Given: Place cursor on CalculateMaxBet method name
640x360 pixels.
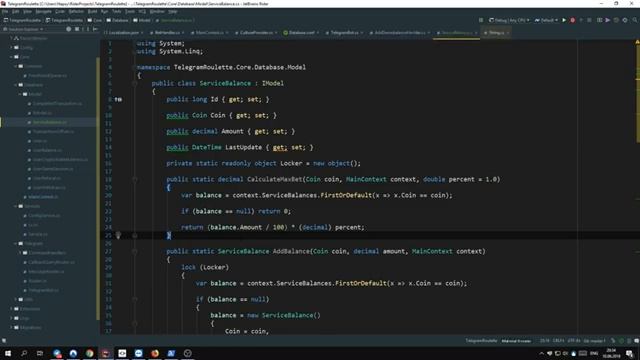Looking at the screenshot, I should 274,179.
